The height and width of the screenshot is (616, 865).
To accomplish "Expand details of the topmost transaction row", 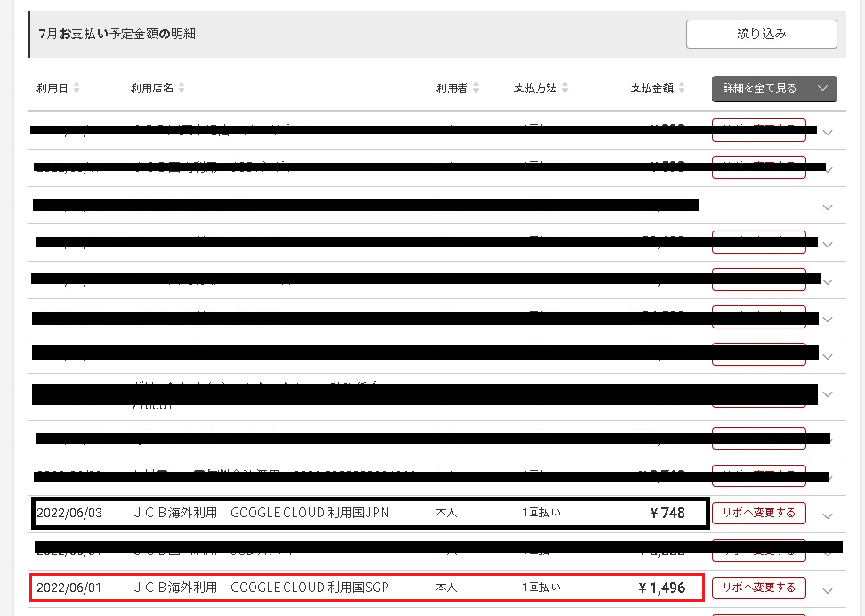I will (x=828, y=131).
